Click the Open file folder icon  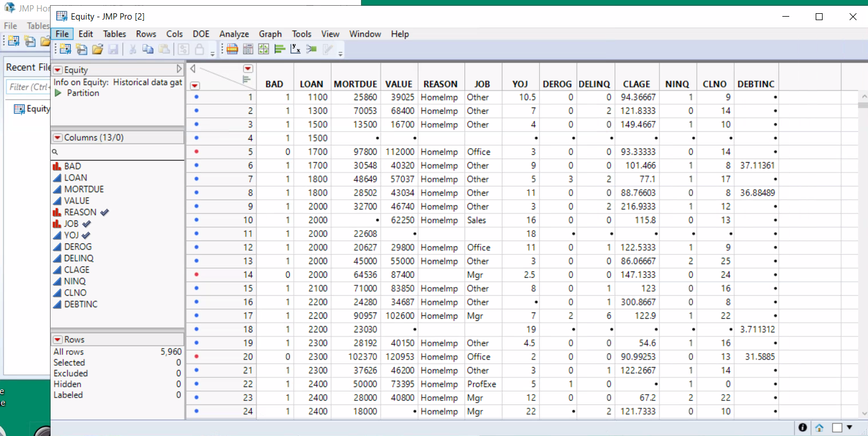pos(97,49)
